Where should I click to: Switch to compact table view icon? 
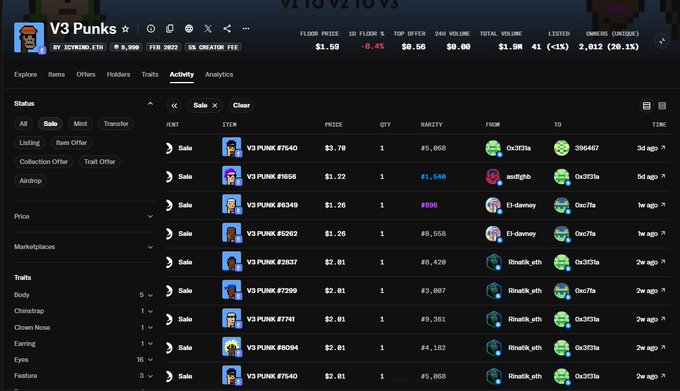[647, 106]
